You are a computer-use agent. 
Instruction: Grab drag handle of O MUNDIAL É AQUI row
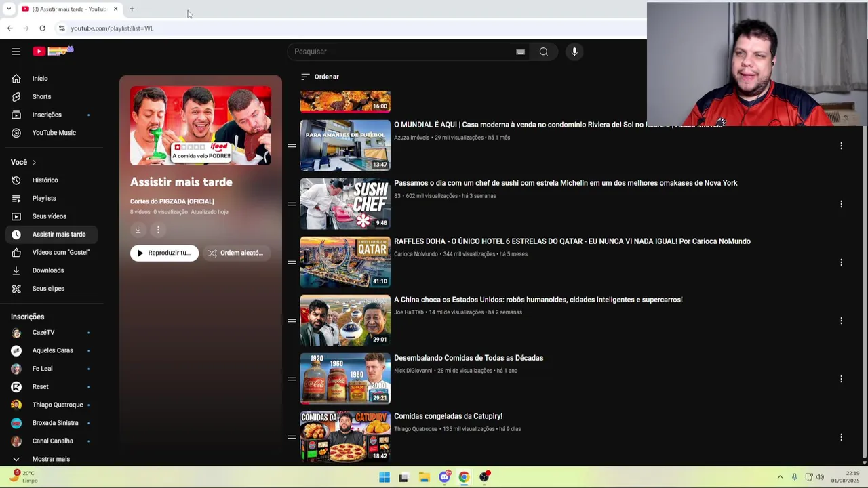point(292,146)
